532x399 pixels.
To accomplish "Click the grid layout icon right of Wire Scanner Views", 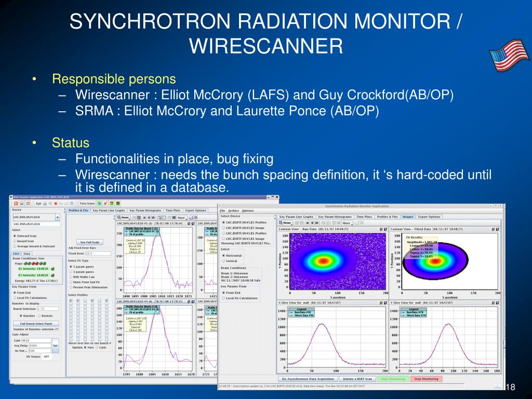I will [139, 218].
